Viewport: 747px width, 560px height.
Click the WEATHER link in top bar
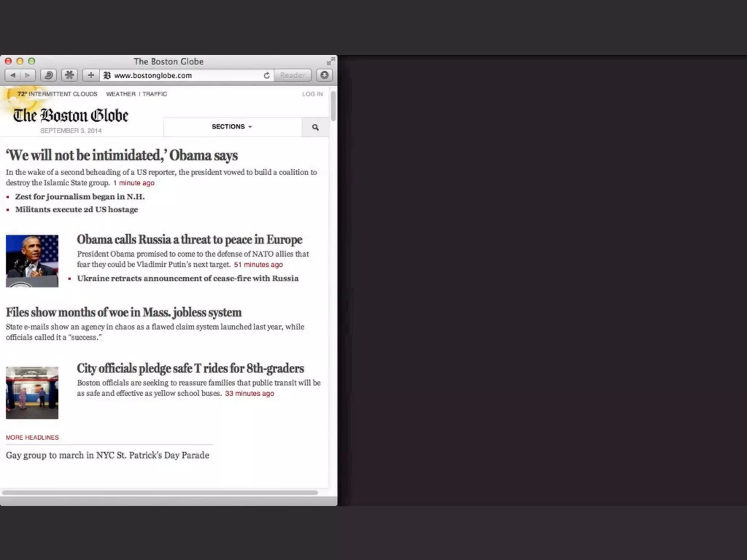pyautogui.click(x=121, y=94)
